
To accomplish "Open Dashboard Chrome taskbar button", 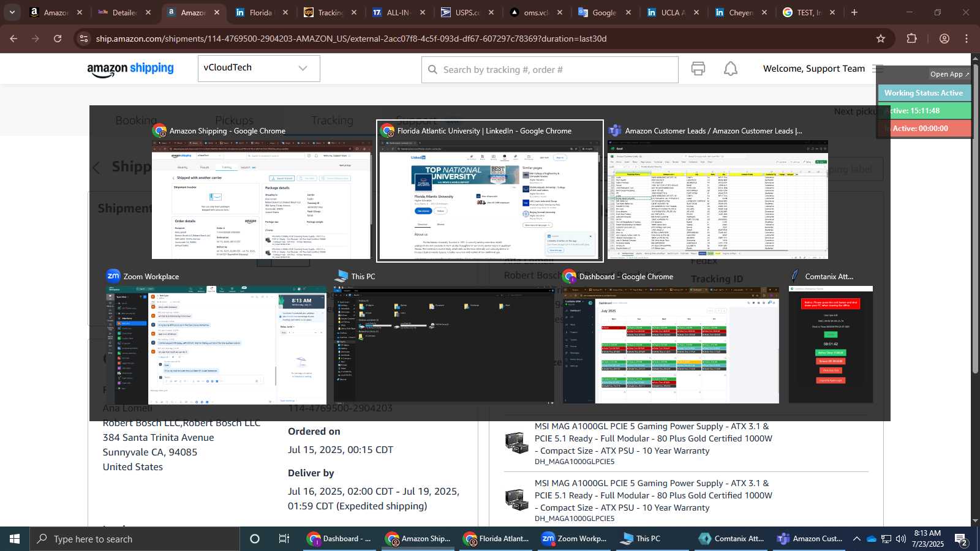I will tap(340, 539).
